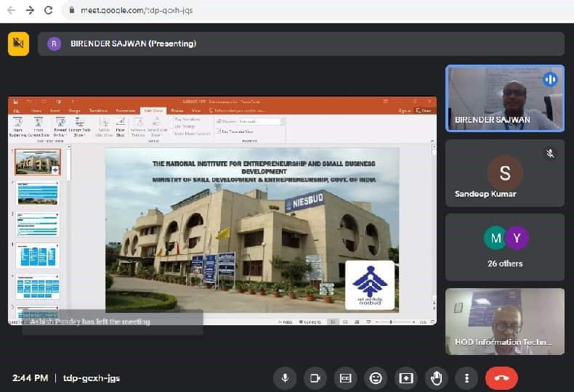Turn off camera with the video button
574x392 pixels.
point(315,377)
